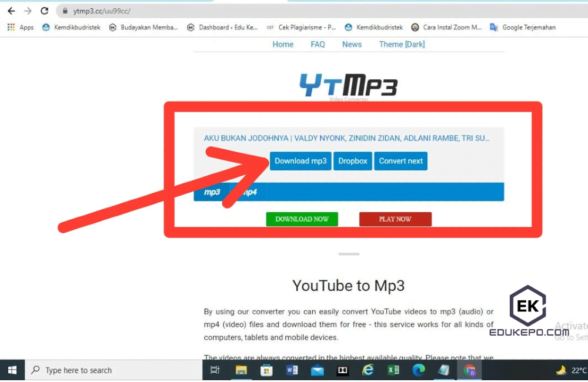Launch Word from the taskbar

pos(292,370)
